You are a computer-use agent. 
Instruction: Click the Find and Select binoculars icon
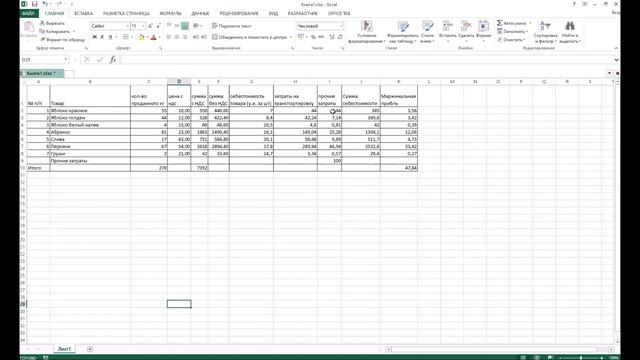570,26
